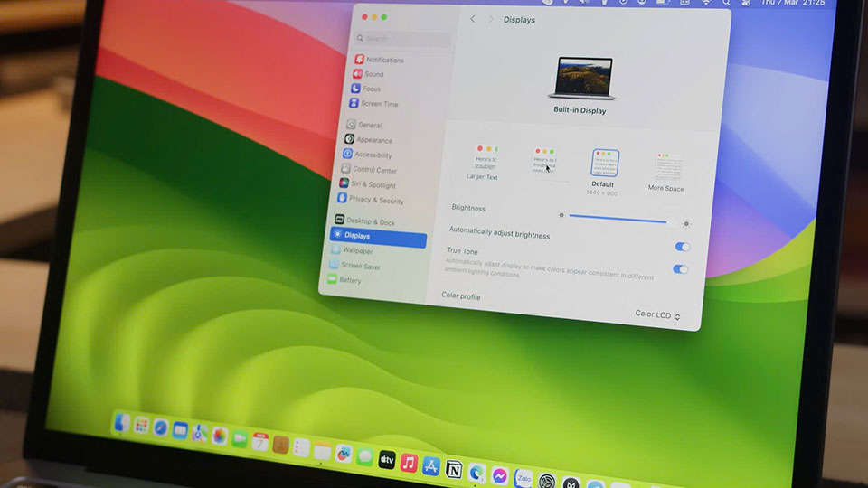This screenshot has height=488, width=868.
Task: Launch Apple TV from the Dock
Action: (x=386, y=460)
